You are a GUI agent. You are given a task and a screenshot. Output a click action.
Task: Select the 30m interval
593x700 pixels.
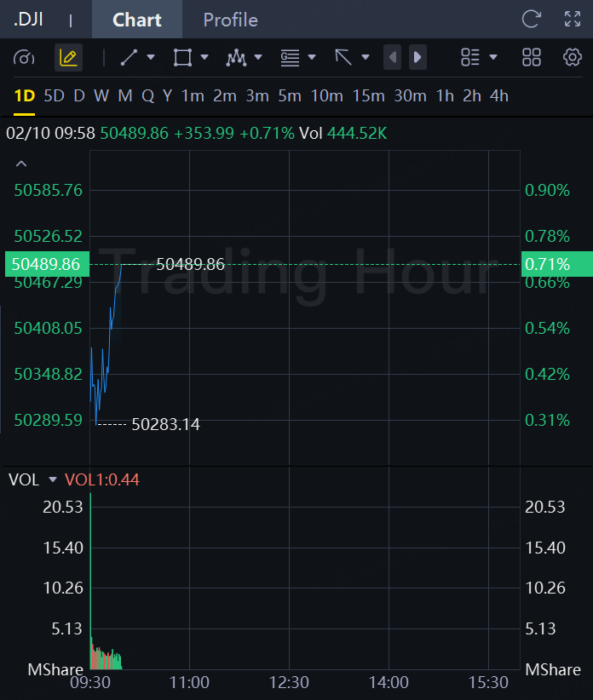(410, 96)
